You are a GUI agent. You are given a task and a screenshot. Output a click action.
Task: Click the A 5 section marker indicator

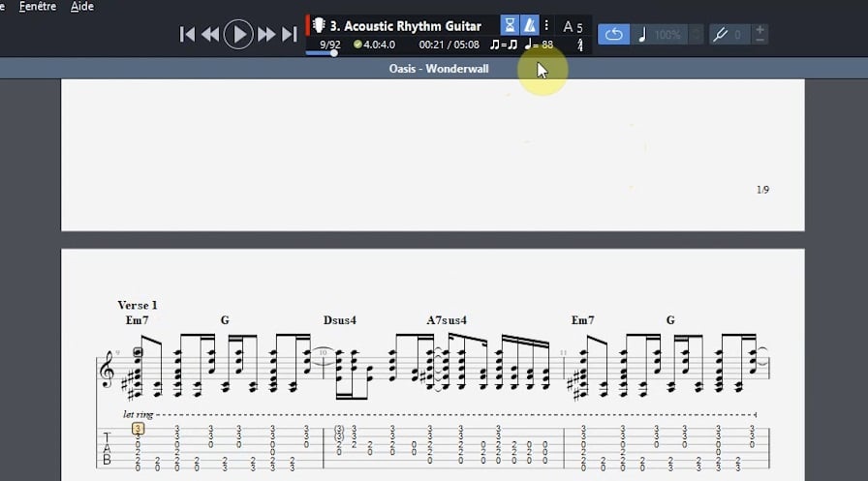[573, 26]
